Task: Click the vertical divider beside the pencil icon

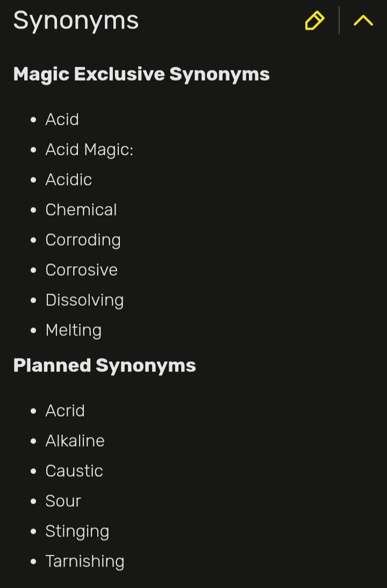Action: tap(339, 20)
